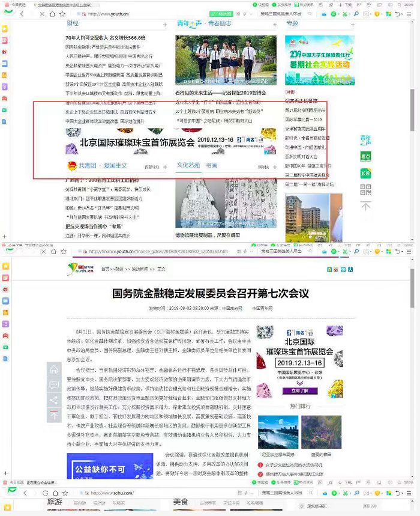Select the 爱国主义 tab
The height and width of the screenshot is (516, 420).
(115, 166)
